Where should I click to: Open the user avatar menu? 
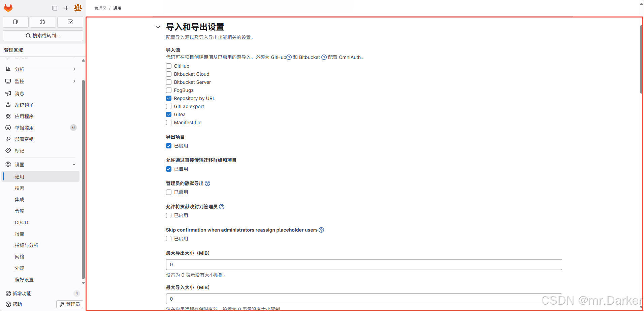(x=78, y=8)
